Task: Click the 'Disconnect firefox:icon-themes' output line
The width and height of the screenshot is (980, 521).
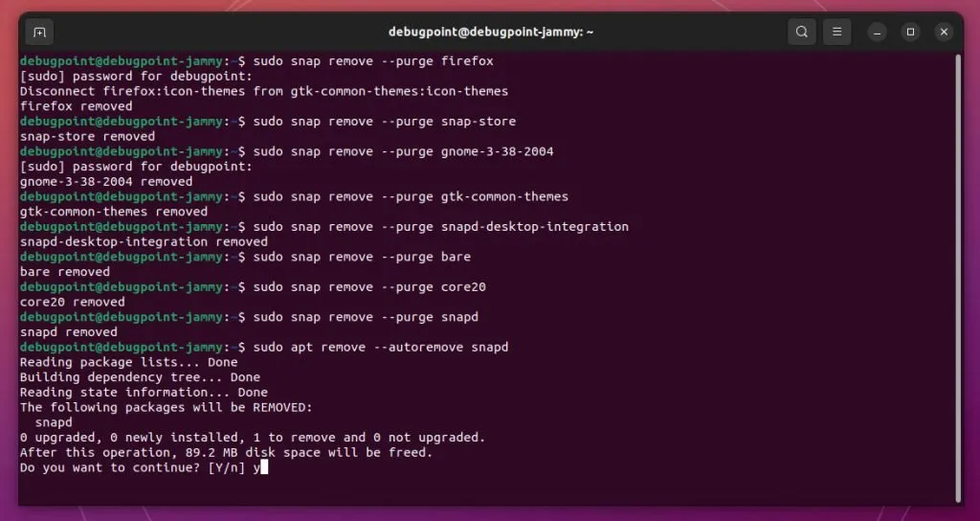Action: tap(264, 91)
